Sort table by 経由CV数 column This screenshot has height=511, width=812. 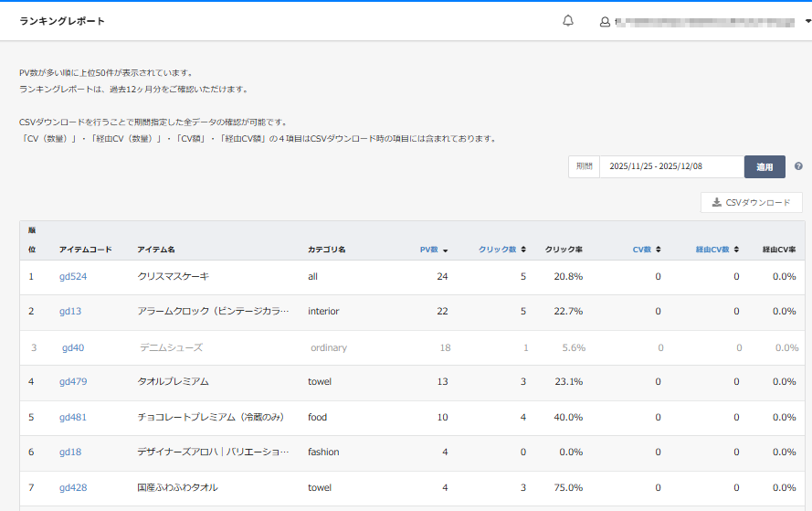pyautogui.click(x=716, y=250)
